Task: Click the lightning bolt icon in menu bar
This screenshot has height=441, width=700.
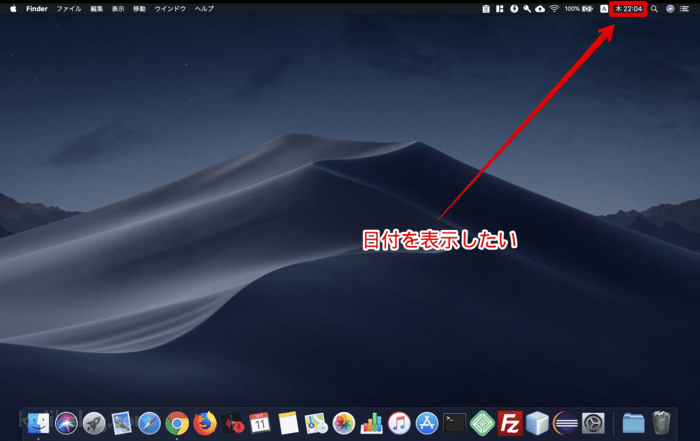Action: [514, 8]
